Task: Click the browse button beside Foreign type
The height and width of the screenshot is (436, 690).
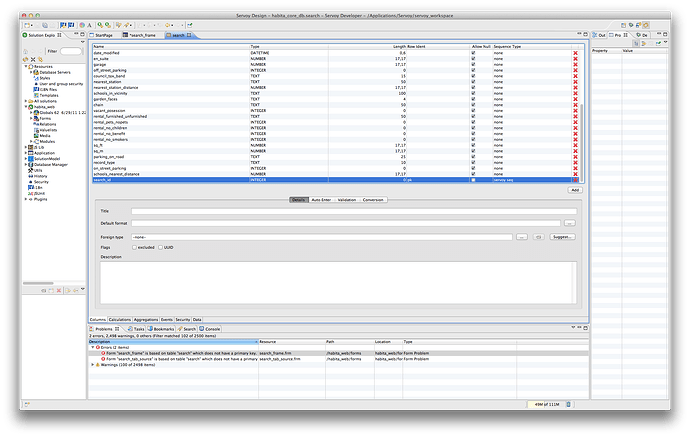Action: 522,237
